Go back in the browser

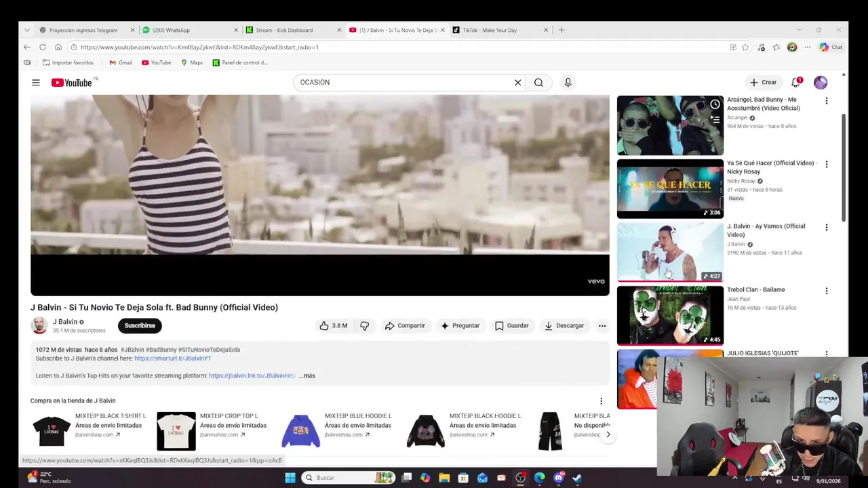point(26,47)
